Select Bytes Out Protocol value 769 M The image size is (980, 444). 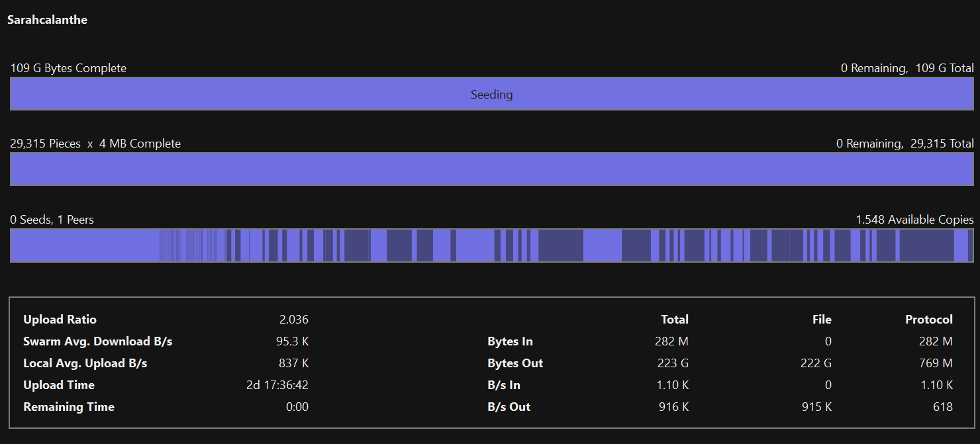[x=936, y=363]
